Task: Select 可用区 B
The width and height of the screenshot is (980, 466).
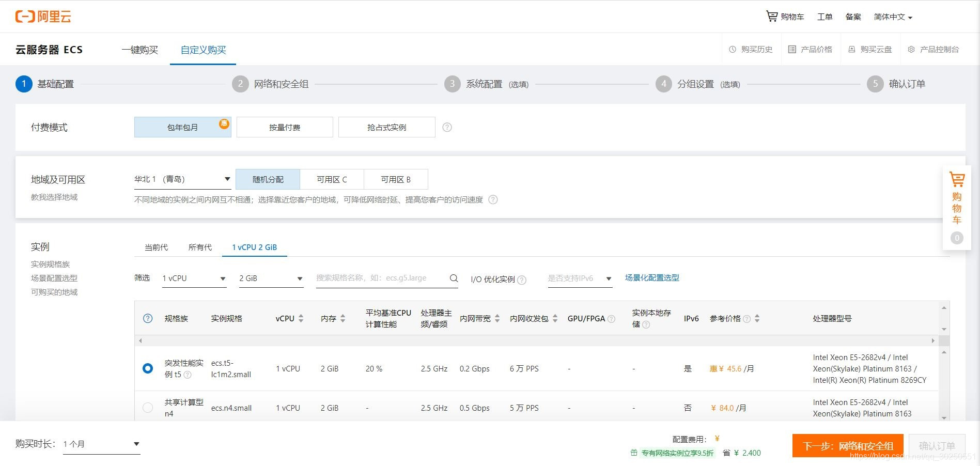Action: coord(396,179)
